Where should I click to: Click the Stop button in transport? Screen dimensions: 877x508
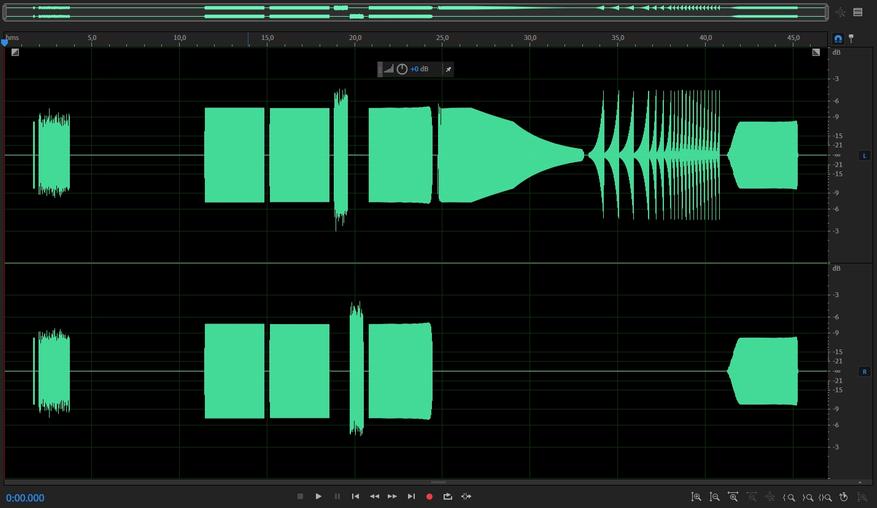coord(300,496)
